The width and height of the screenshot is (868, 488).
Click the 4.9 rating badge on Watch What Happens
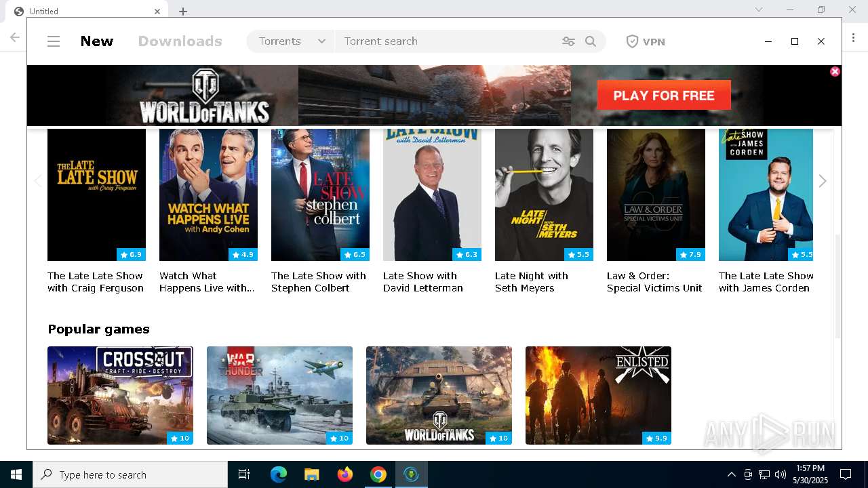[x=243, y=255]
